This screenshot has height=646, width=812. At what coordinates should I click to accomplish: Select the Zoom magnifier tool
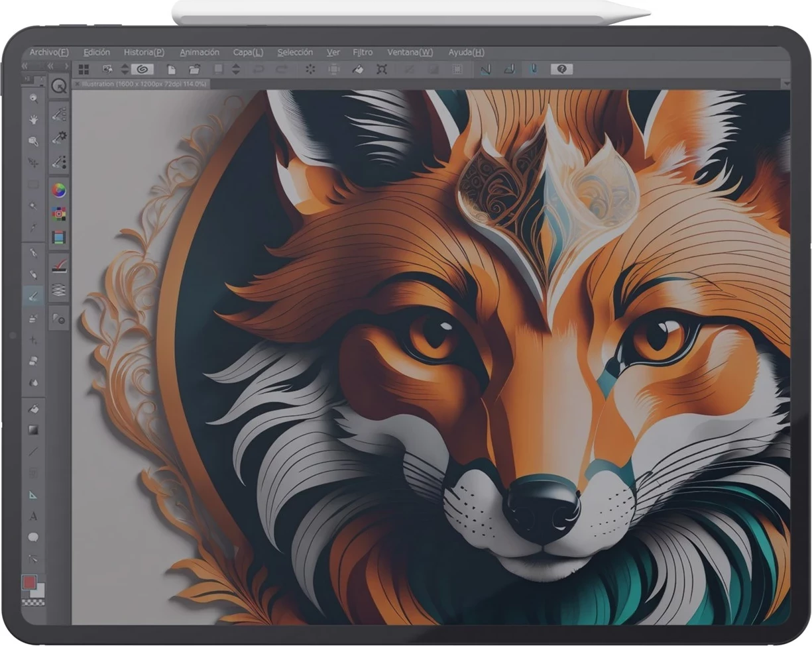click(x=33, y=98)
